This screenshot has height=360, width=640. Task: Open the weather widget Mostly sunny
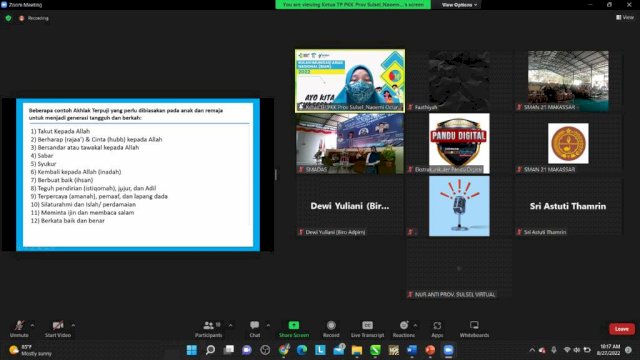coord(31,350)
